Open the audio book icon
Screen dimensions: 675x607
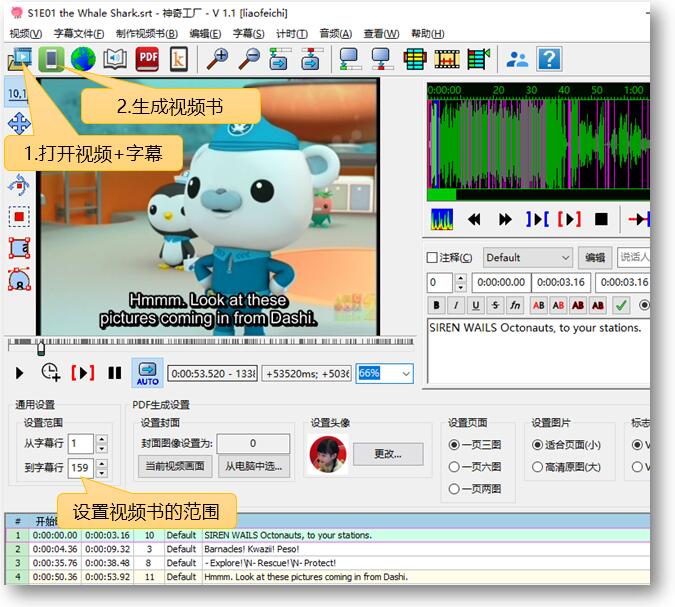tap(115, 59)
